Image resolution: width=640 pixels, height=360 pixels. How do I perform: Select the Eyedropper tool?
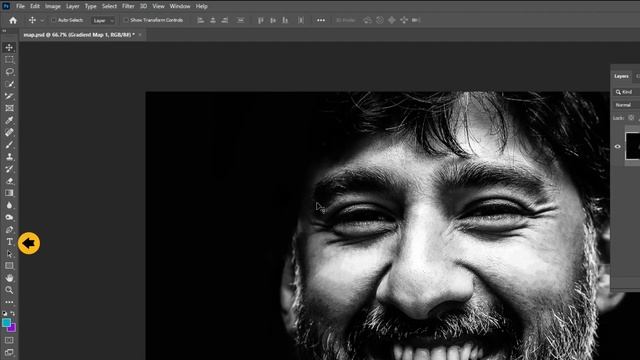[9, 120]
